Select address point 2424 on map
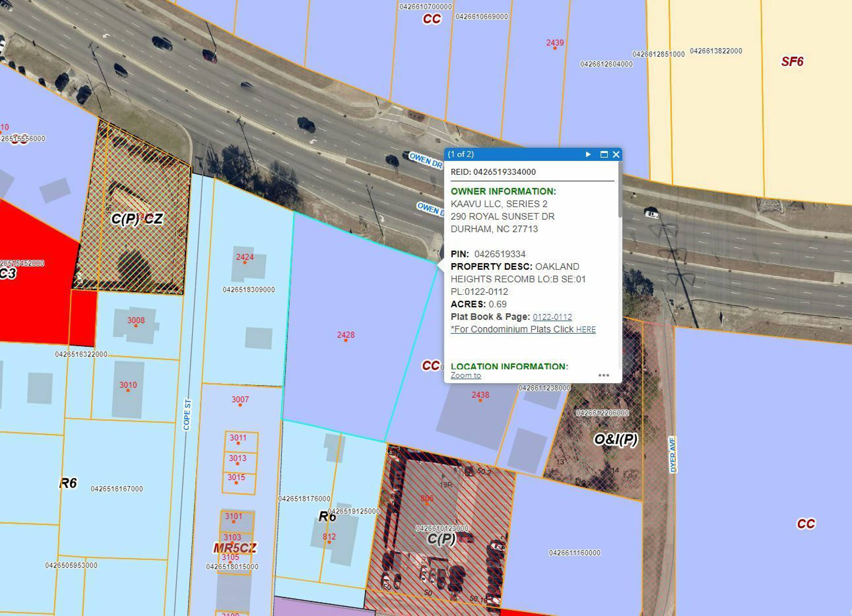This screenshot has height=616, width=852. point(244,262)
